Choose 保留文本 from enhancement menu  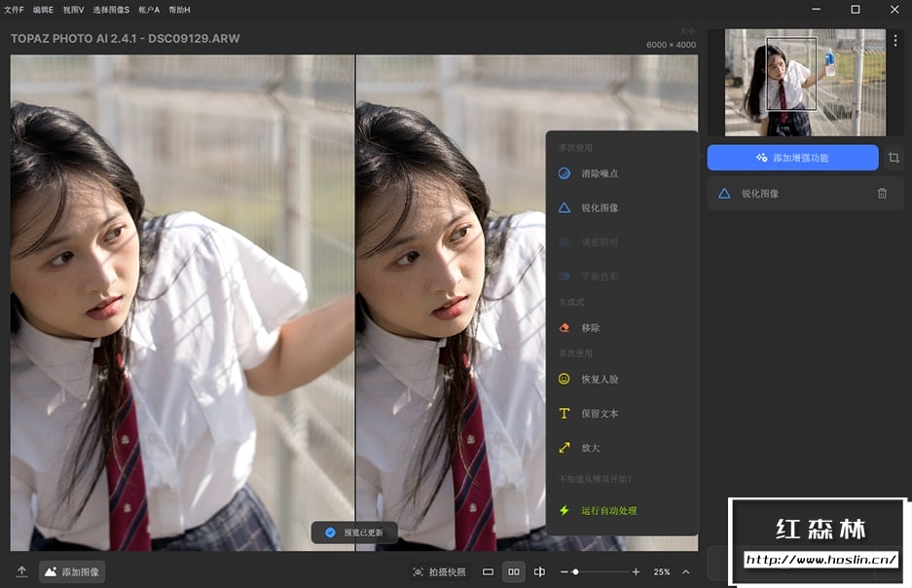(622, 413)
